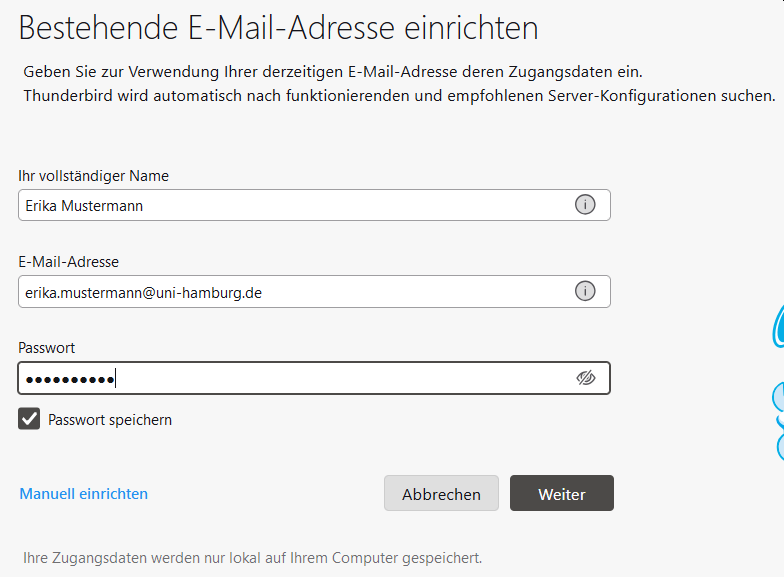Click the upper blue illustration fragment at right edge
Image resolution: width=784 pixels, height=577 pixels.
coord(778,328)
